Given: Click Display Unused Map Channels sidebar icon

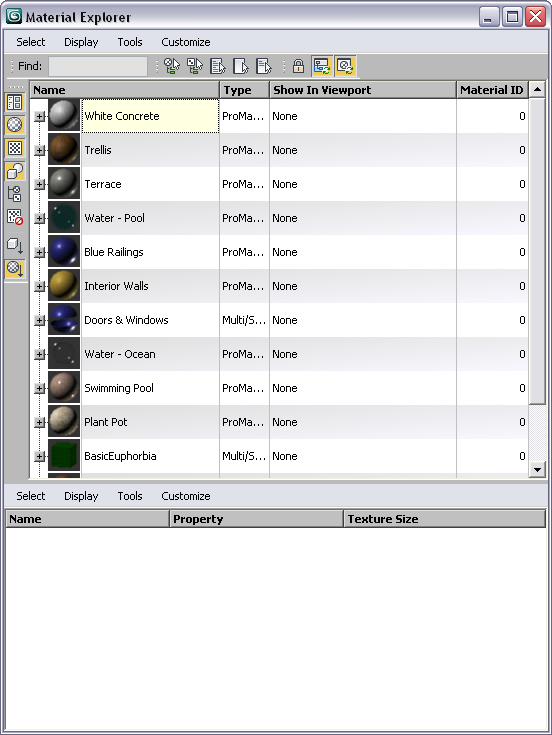Looking at the screenshot, I should pyautogui.click(x=15, y=217).
